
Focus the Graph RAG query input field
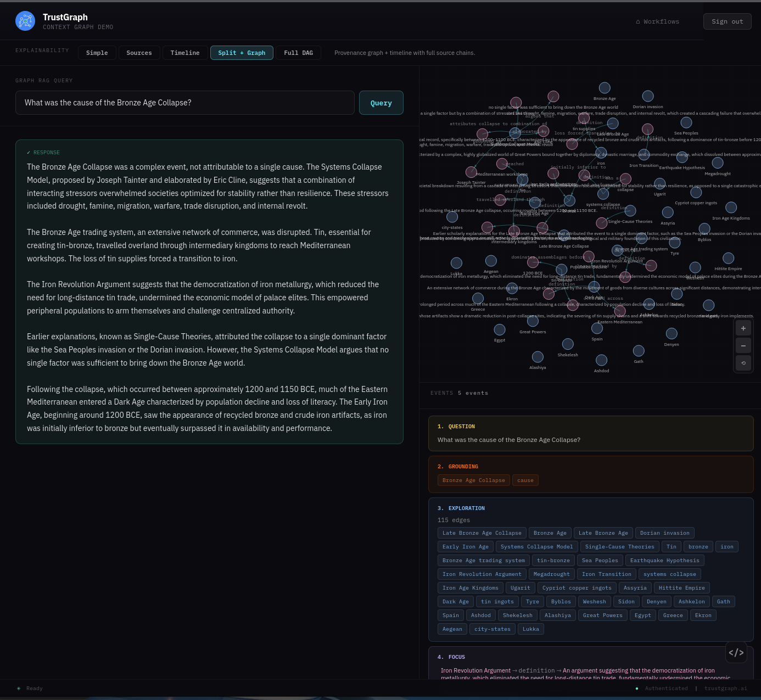click(185, 103)
